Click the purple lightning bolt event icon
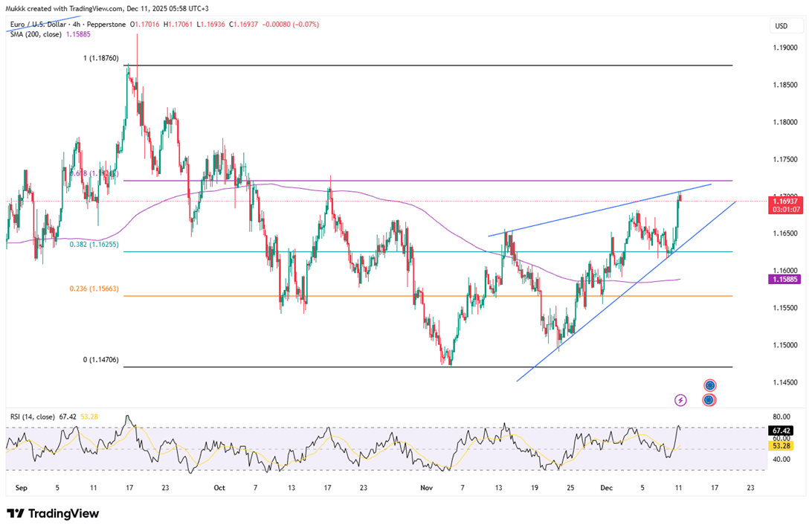This screenshot has height=531, width=812. (x=680, y=400)
